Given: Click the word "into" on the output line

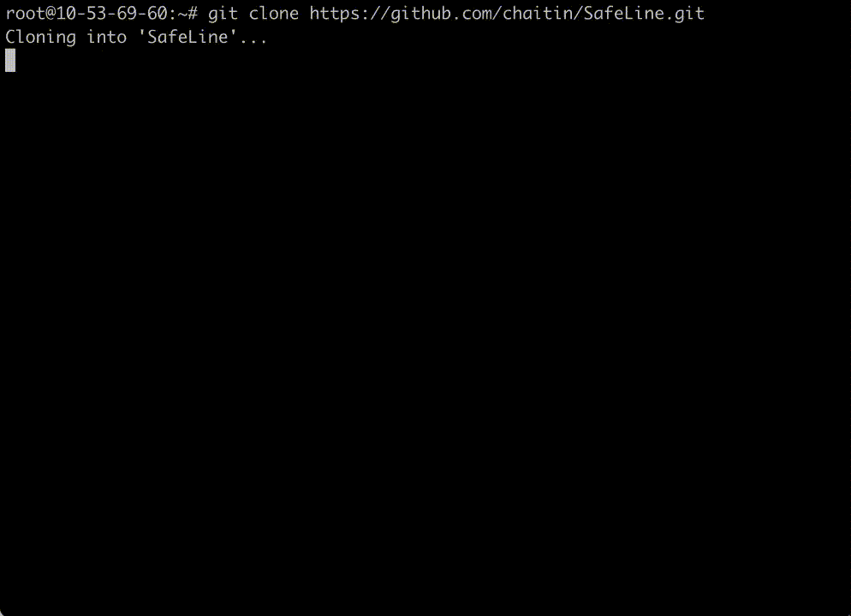Looking at the screenshot, I should coord(106,38).
